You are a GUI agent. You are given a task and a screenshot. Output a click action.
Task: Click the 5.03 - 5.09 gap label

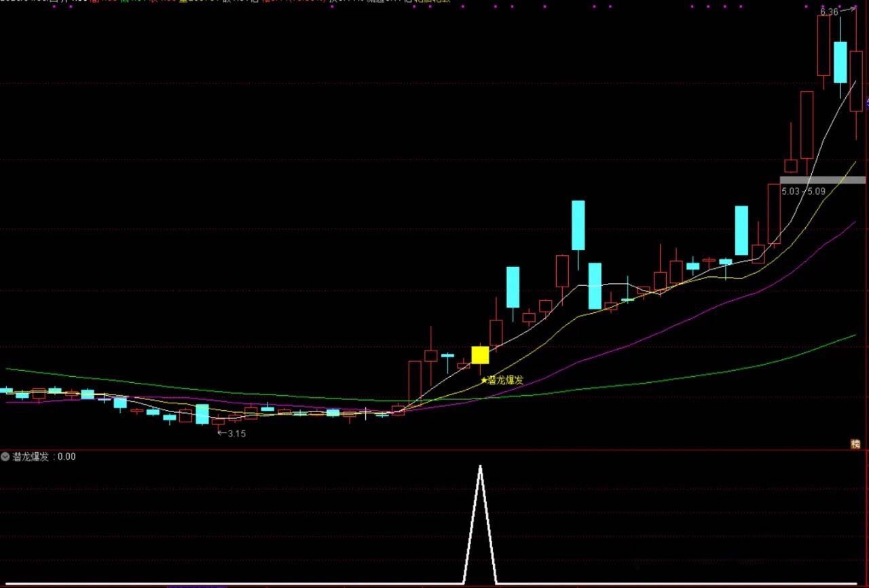click(804, 191)
